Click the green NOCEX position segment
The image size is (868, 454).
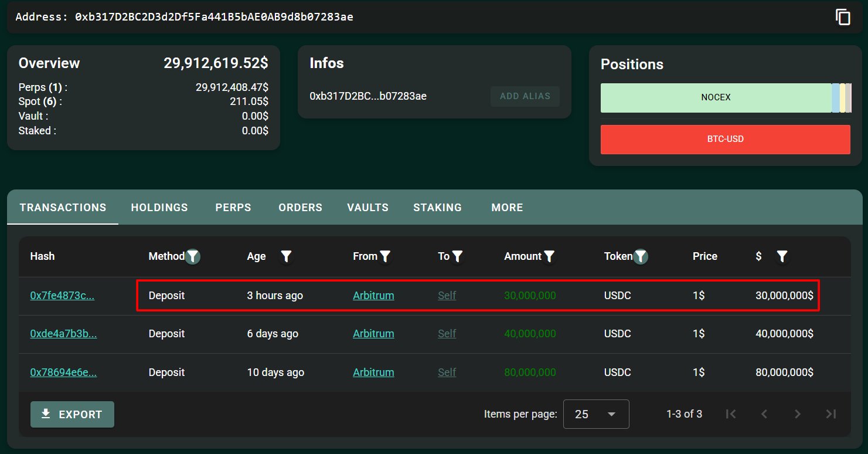click(x=716, y=97)
